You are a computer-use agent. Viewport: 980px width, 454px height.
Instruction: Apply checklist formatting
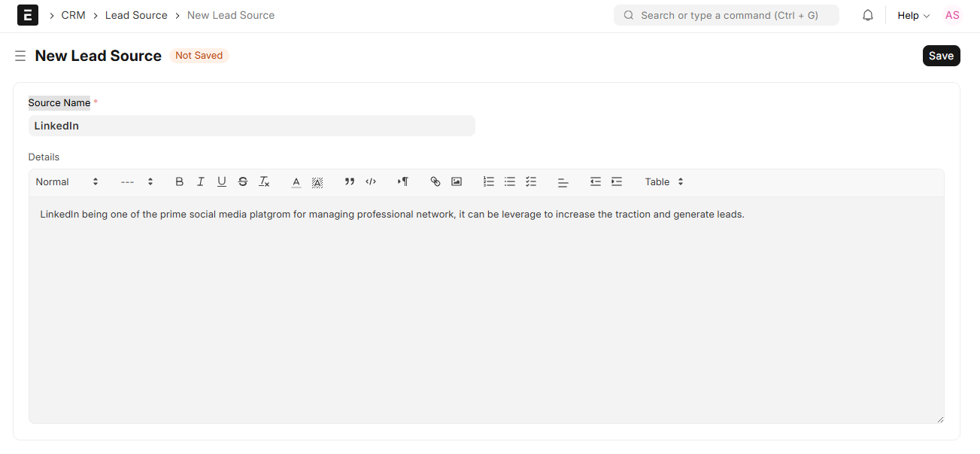(x=531, y=181)
